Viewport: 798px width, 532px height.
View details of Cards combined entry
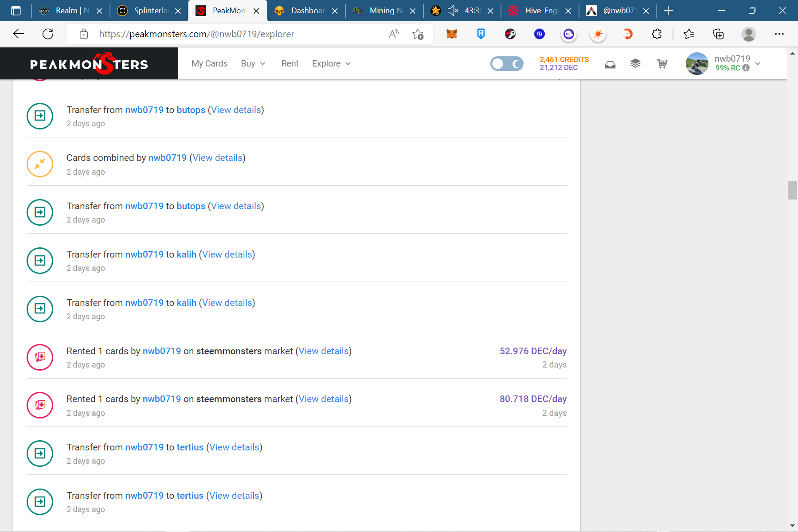217,158
